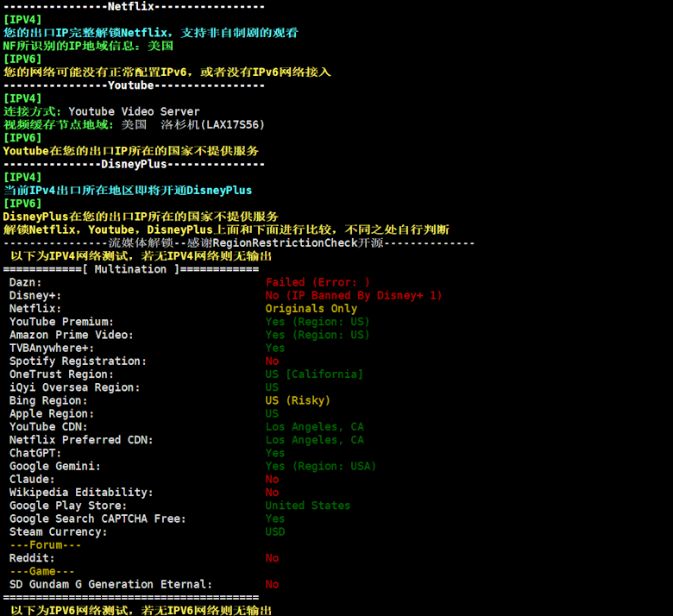Click iQyi Oversea Region 'US' value

[272, 387]
